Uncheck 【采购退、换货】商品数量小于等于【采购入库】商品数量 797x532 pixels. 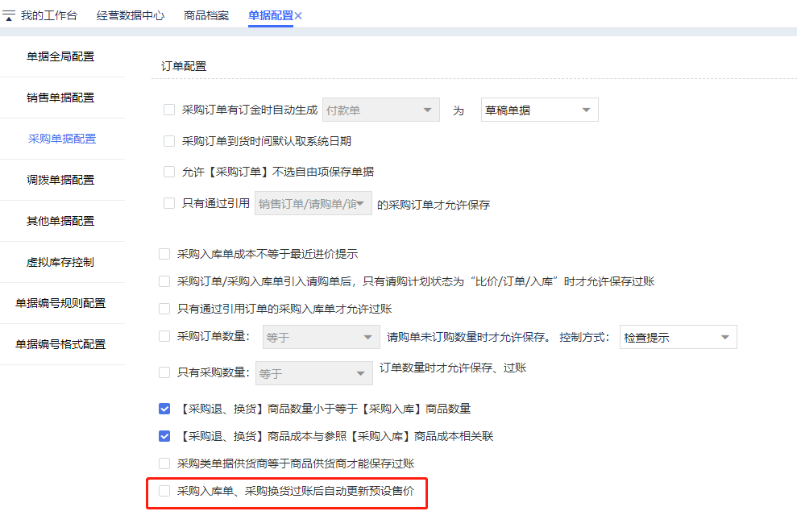tap(163, 409)
